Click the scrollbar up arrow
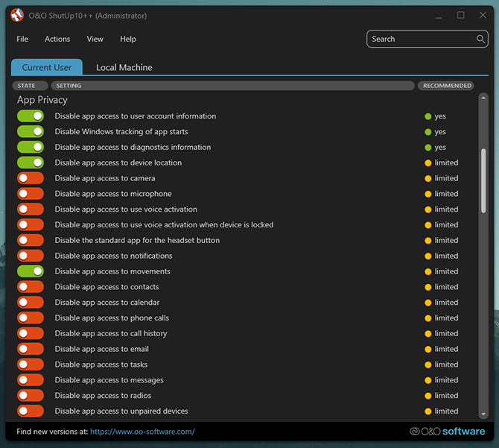 click(x=483, y=98)
